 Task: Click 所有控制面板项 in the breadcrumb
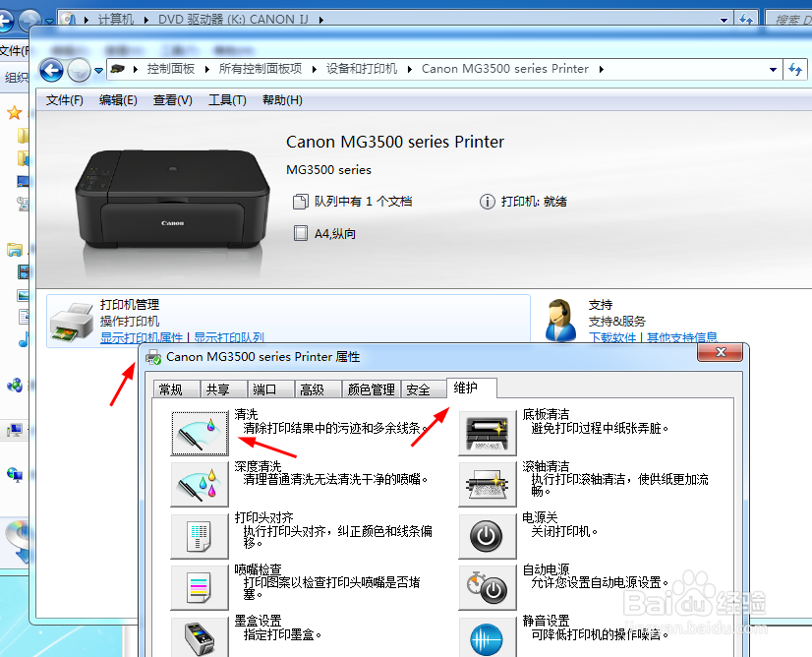click(260, 69)
